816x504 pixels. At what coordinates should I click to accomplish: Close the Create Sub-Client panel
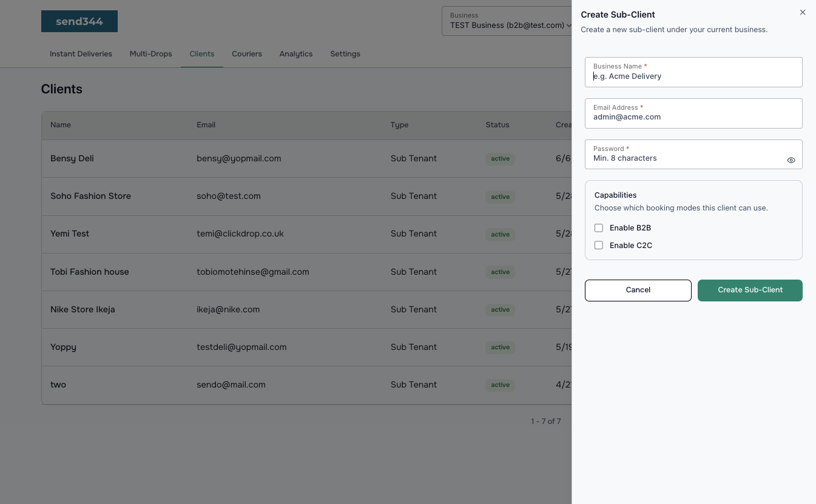803,12
